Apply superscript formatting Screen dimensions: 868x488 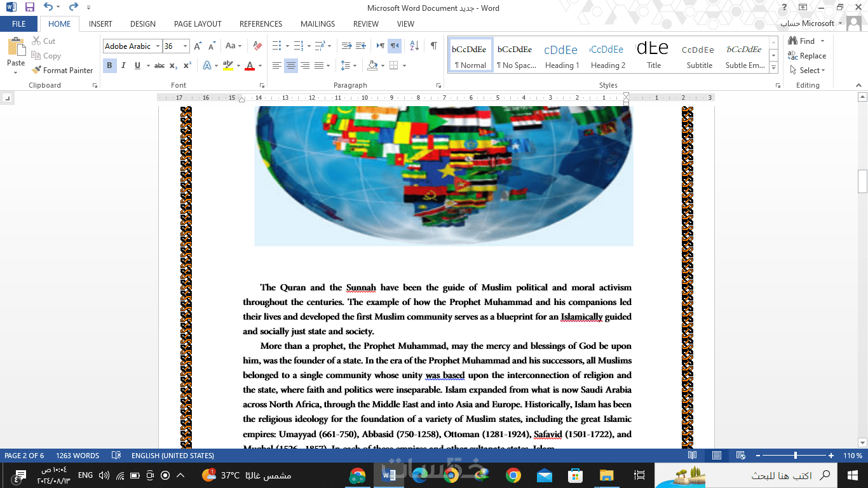tap(187, 65)
